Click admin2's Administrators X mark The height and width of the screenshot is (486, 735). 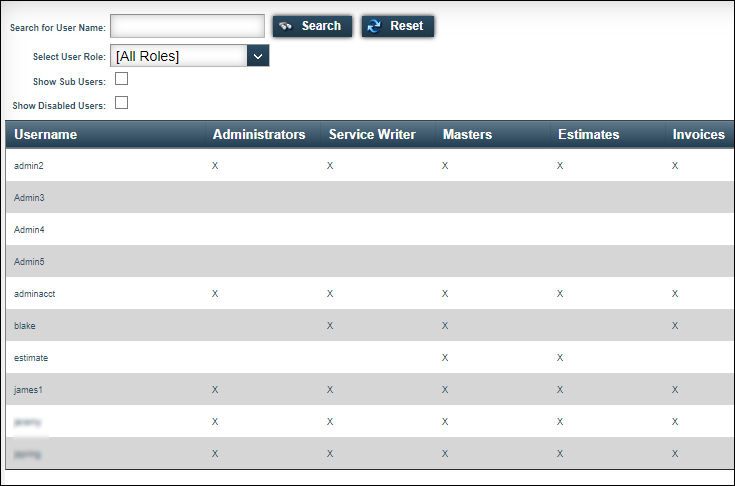point(215,165)
